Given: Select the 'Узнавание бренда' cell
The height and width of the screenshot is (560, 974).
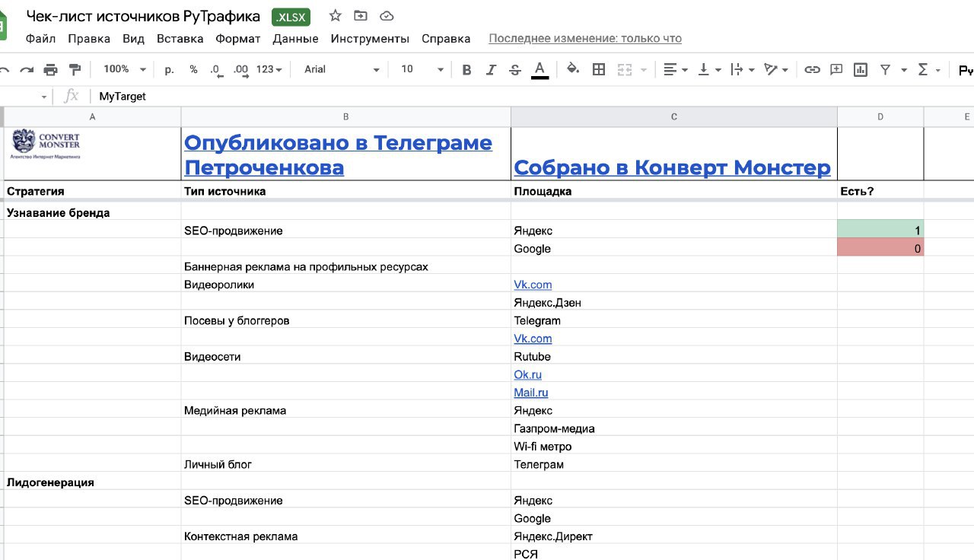Looking at the screenshot, I should [x=92, y=213].
